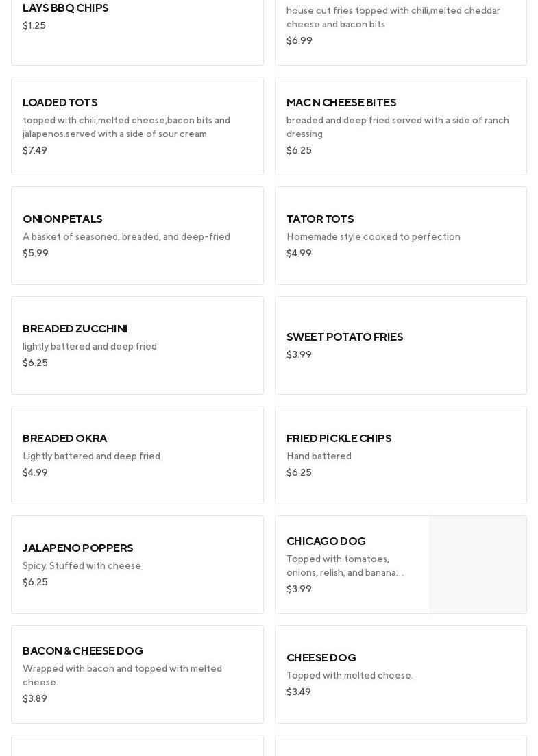Click the Chicago Dog image placeholder
538x756 pixels.
478,565
